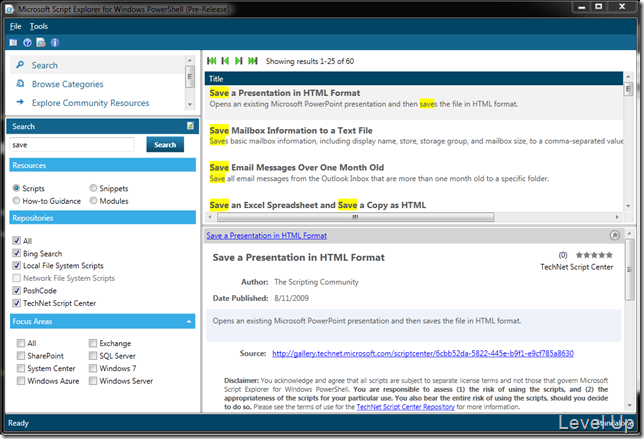The width and height of the screenshot is (644, 439).
Task: Toggle the PoshCode checkbox
Action: point(16,290)
